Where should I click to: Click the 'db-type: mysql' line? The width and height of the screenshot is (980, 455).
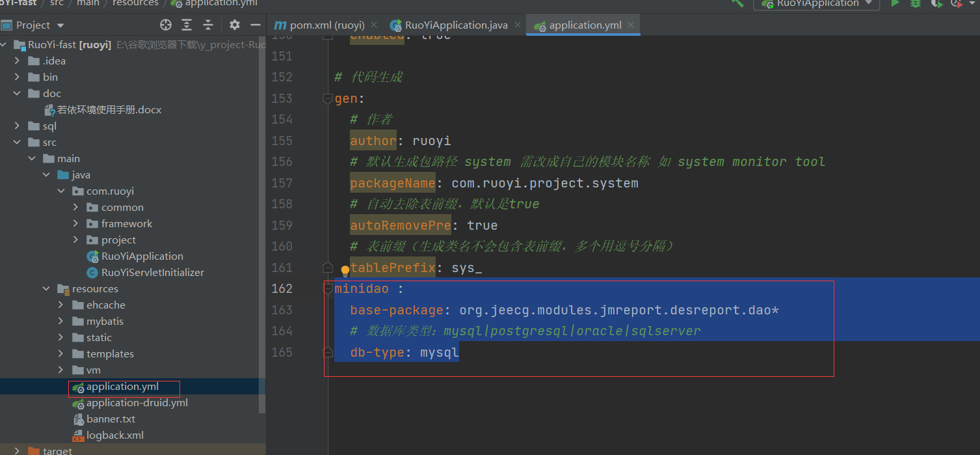[404, 352]
